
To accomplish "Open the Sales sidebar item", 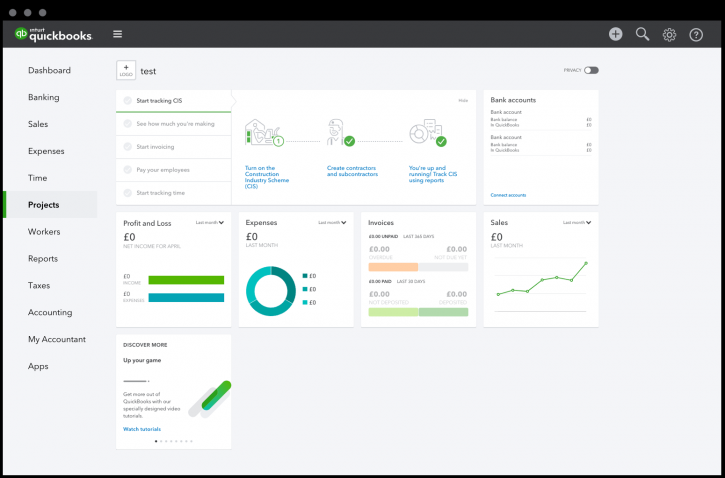I will click(x=38, y=124).
